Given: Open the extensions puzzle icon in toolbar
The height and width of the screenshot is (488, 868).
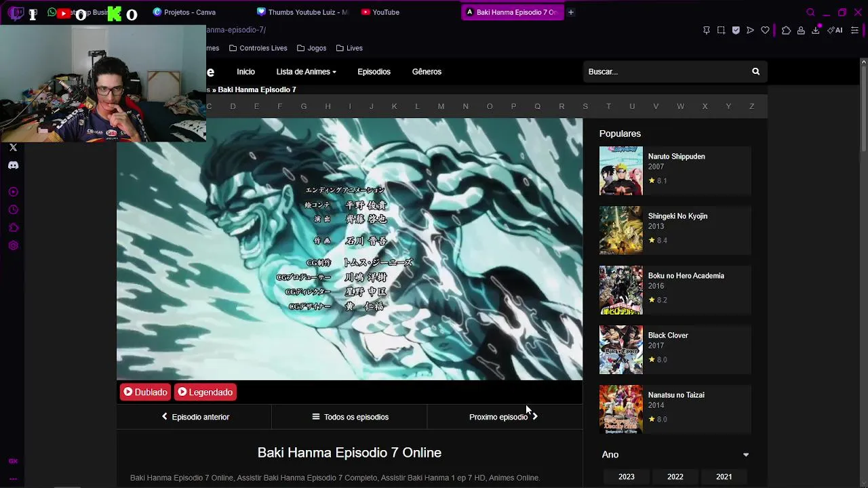Looking at the screenshot, I should [x=786, y=30].
